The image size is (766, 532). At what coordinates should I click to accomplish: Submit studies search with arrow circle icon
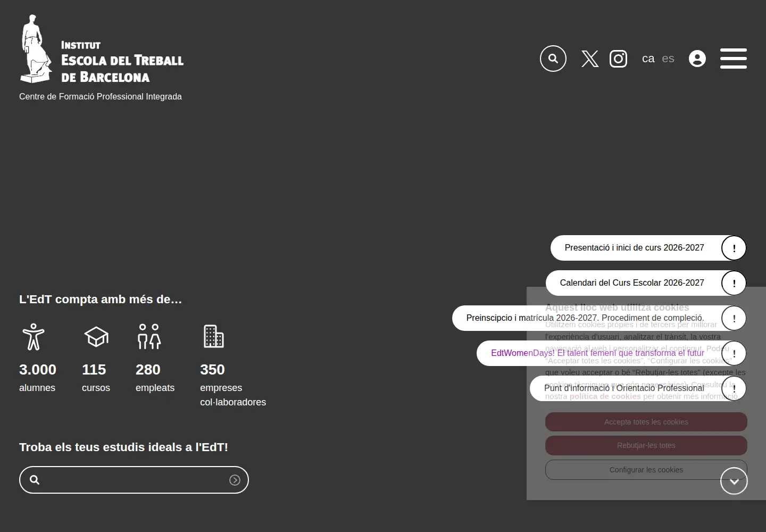point(235,480)
